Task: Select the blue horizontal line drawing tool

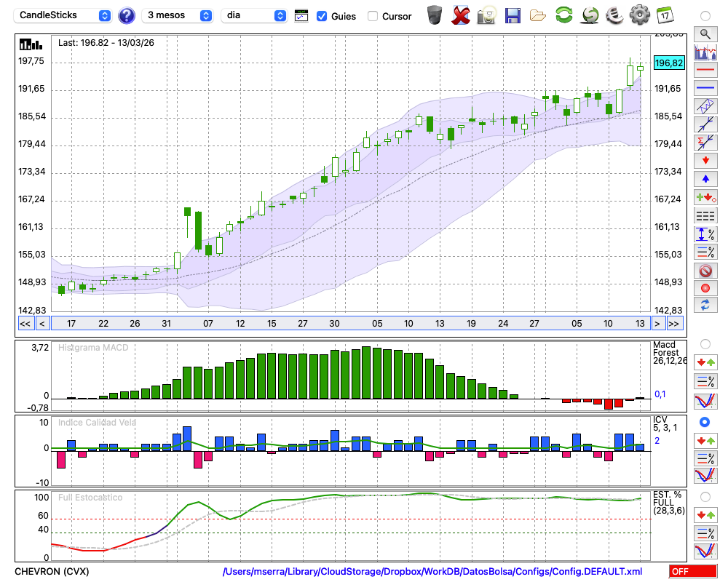Action: pos(705,88)
